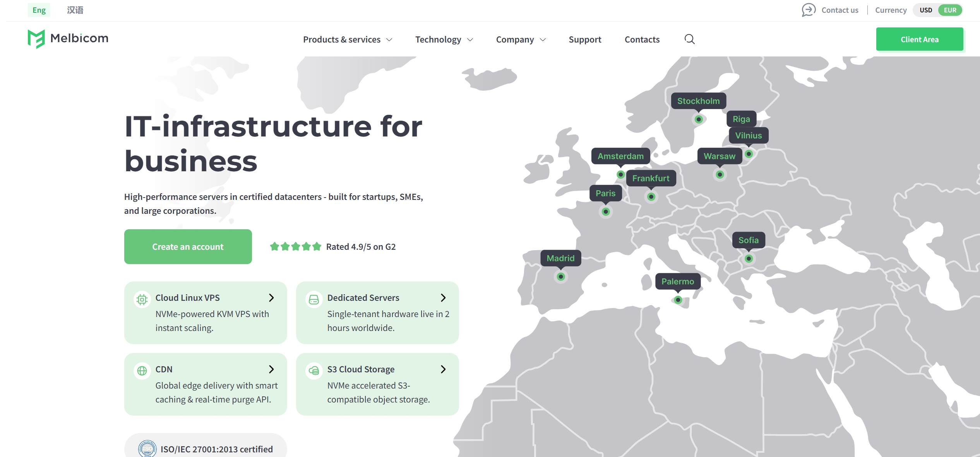Click the CDN globe icon
Viewport: 980px width, 457px height.
pos(142,371)
